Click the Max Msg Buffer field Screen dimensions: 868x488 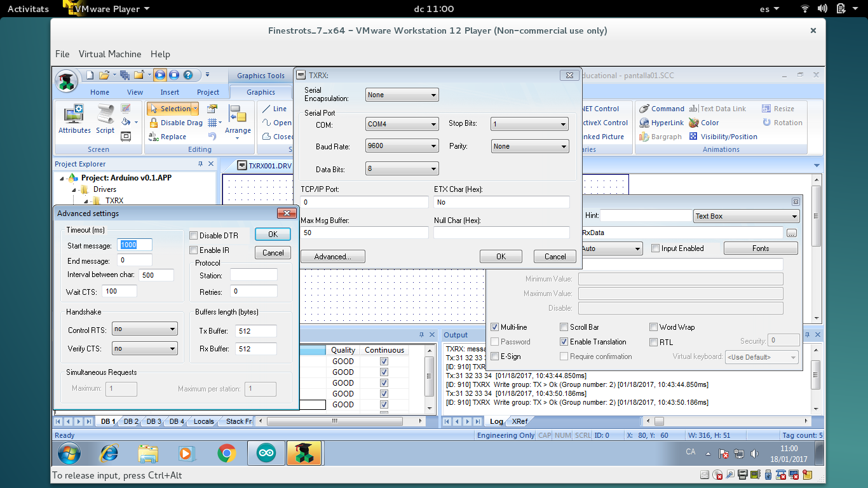(365, 233)
